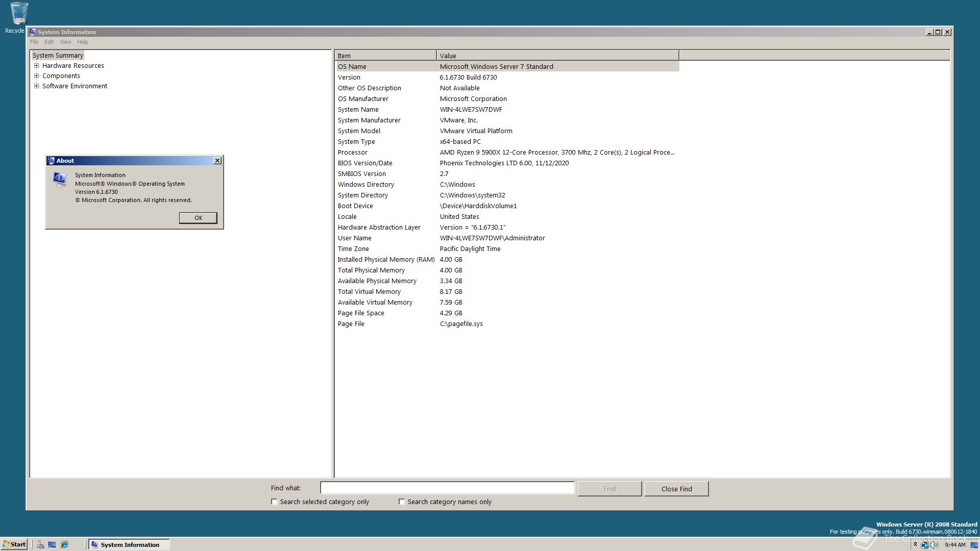Open the View menu

click(65, 42)
